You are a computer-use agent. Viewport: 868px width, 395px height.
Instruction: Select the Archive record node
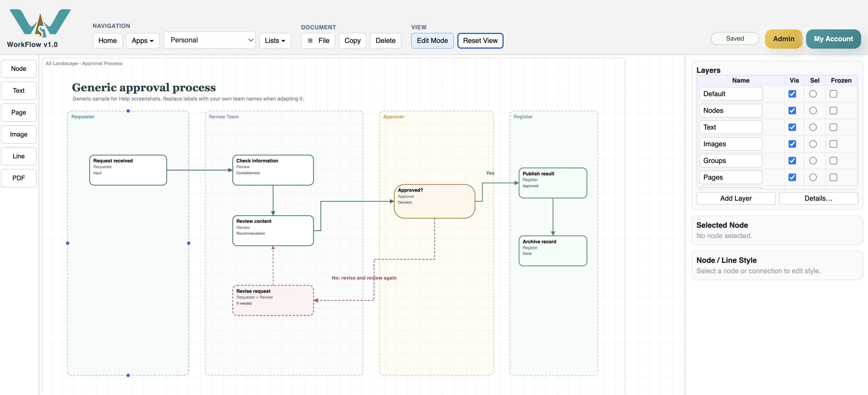pos(553,251)
